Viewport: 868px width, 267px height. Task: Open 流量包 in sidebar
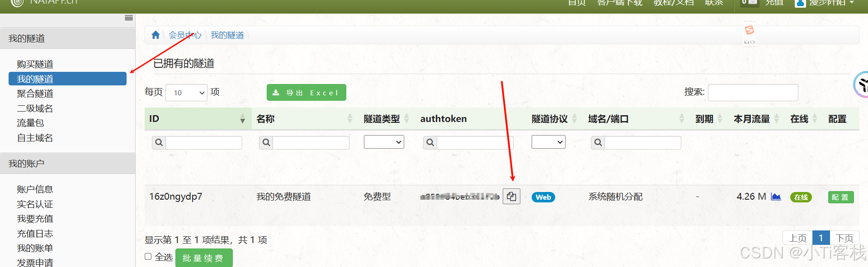click(x=30, y=123)
